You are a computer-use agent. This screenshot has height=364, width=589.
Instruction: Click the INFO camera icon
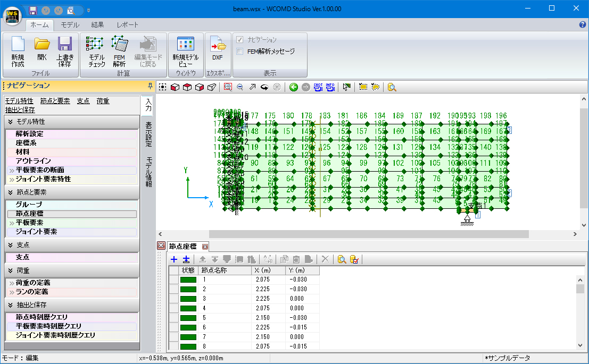[x=330, y=87]
